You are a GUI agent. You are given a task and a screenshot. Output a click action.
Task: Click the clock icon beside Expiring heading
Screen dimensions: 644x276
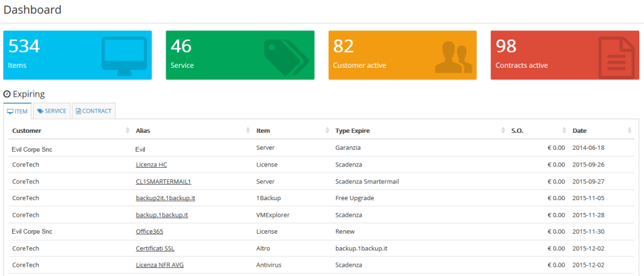coord(7,94)
